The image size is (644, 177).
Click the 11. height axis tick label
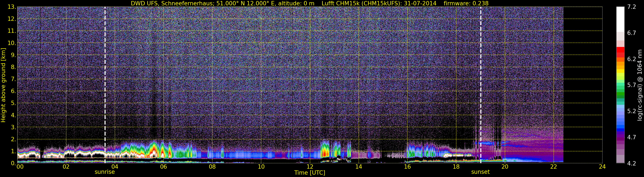[12, 31]
